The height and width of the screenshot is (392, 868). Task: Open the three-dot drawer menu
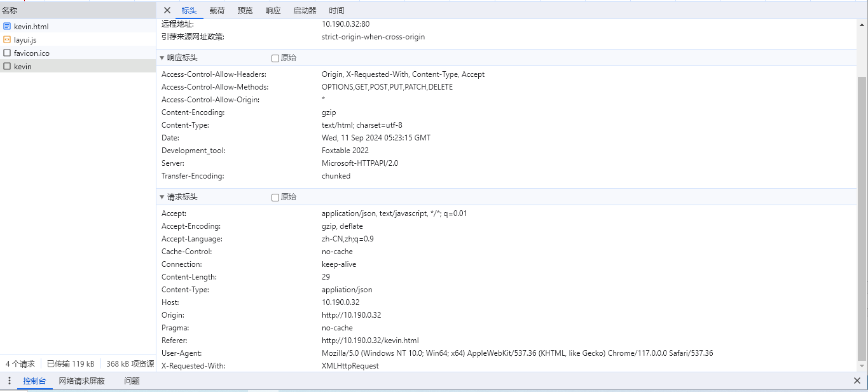[x=10, y=381]
